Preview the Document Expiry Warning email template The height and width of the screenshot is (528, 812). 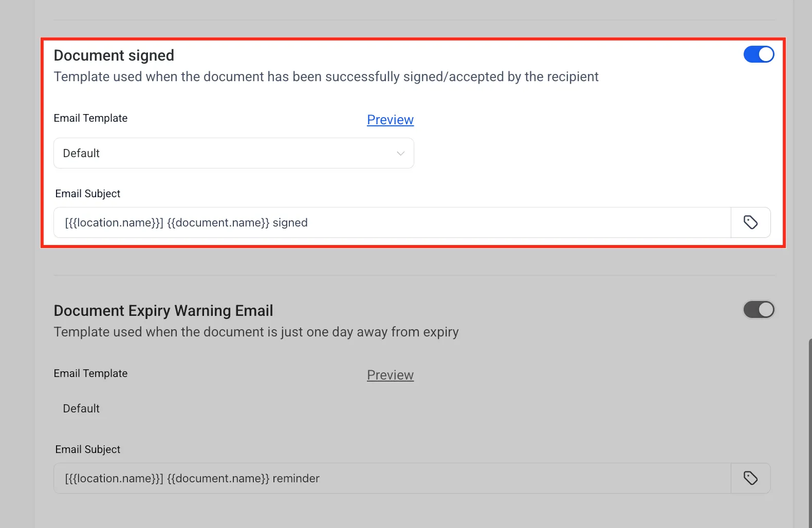390,375
